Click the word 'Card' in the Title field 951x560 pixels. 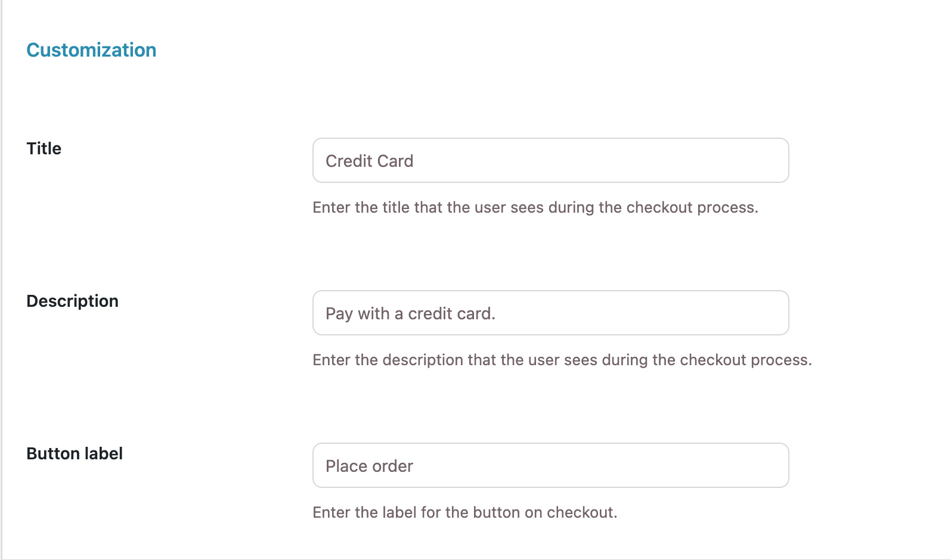point(395,161)
